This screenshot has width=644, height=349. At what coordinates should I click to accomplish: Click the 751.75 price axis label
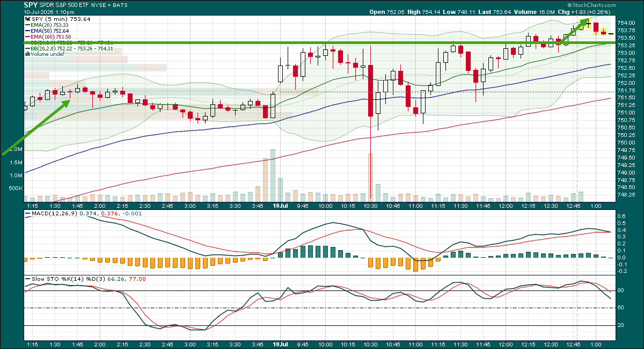click(x=626, y=90)
